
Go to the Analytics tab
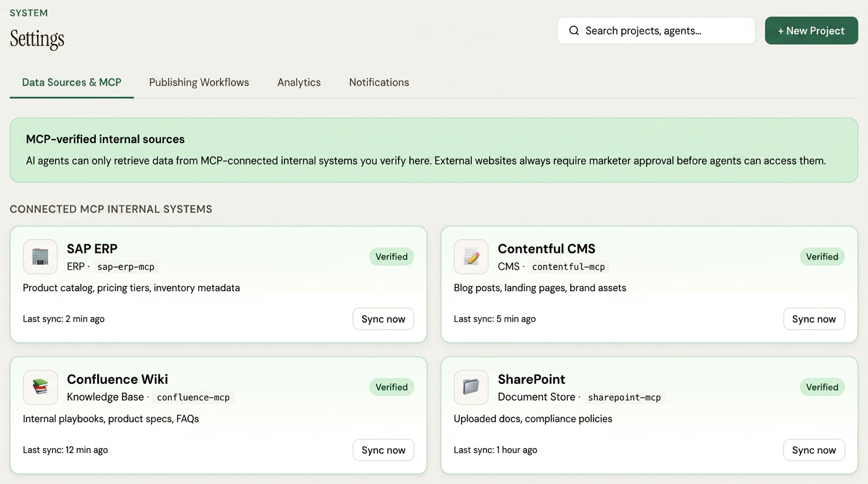[x=299, y=82]
